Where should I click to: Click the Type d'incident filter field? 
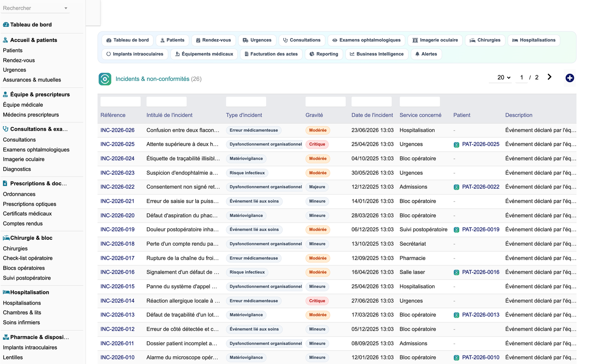pyautogui.click(x=246, y=102)
